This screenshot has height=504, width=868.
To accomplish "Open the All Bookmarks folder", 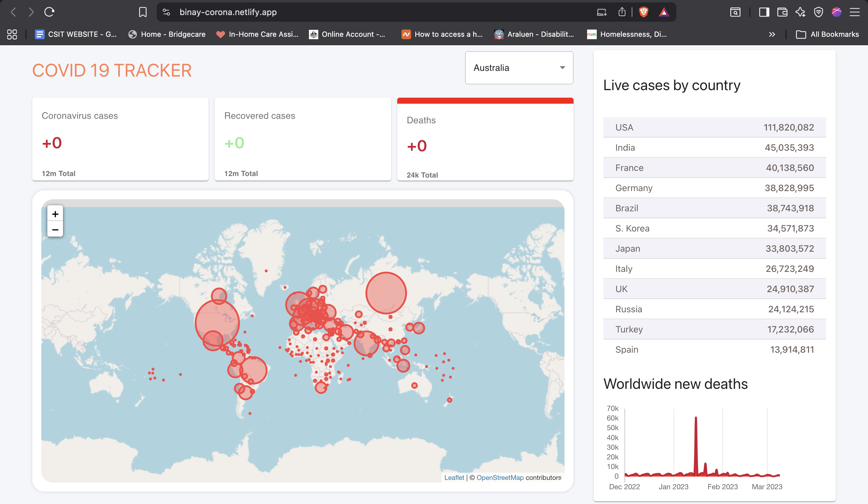I will pos(827,34).
